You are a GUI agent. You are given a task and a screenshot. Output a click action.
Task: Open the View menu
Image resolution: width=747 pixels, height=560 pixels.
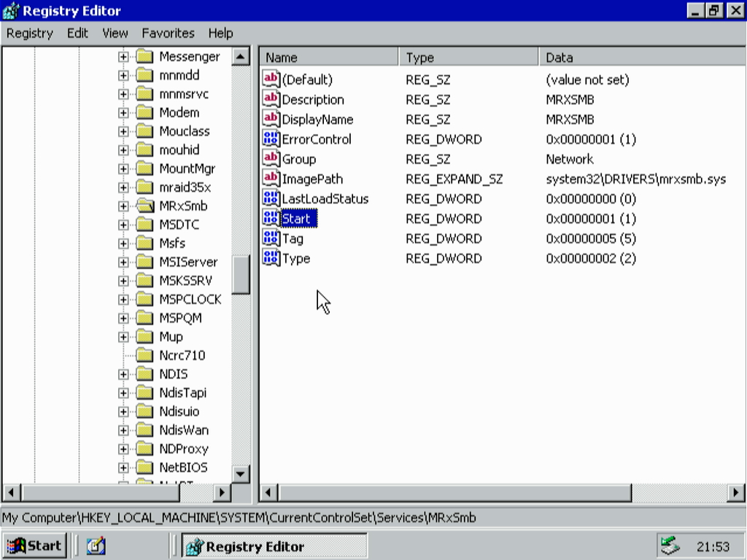click(115, 34)
